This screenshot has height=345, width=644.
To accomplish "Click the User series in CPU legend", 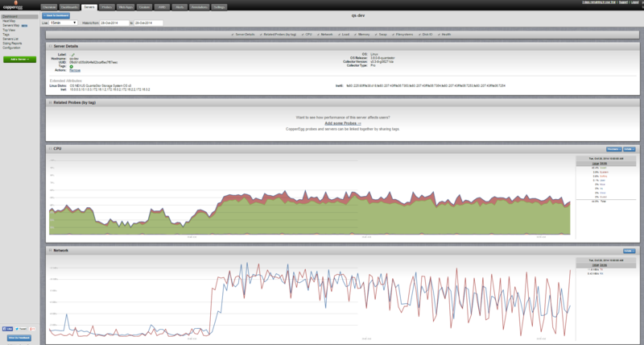I will click(602, 181).
